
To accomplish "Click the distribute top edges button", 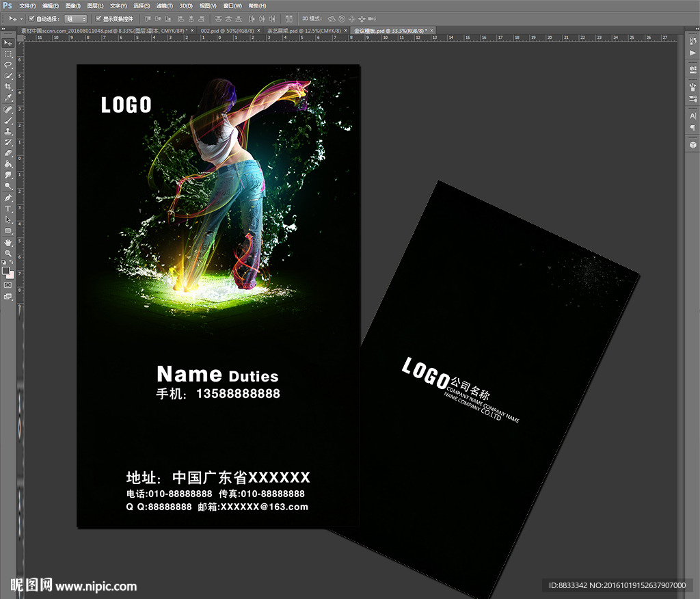I will [x=218, y=18].
